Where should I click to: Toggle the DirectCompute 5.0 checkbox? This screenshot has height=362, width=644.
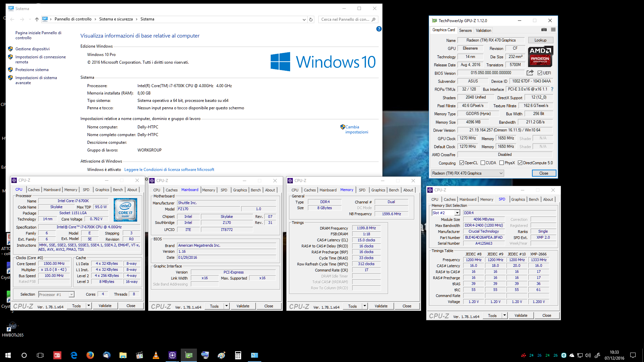520,163
